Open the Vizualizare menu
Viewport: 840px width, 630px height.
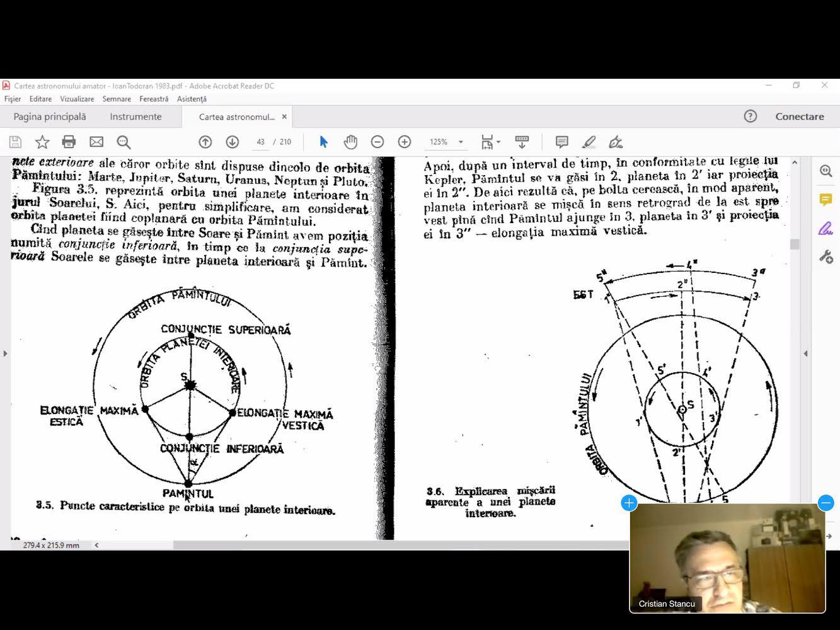[x=77, y=99]
